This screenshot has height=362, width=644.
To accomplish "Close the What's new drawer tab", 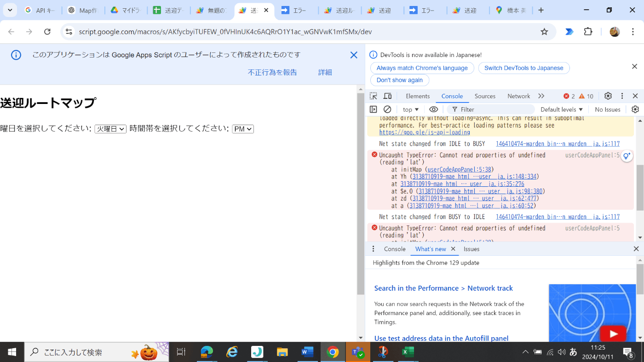I will pyautogui.click(x=453, y=249).
